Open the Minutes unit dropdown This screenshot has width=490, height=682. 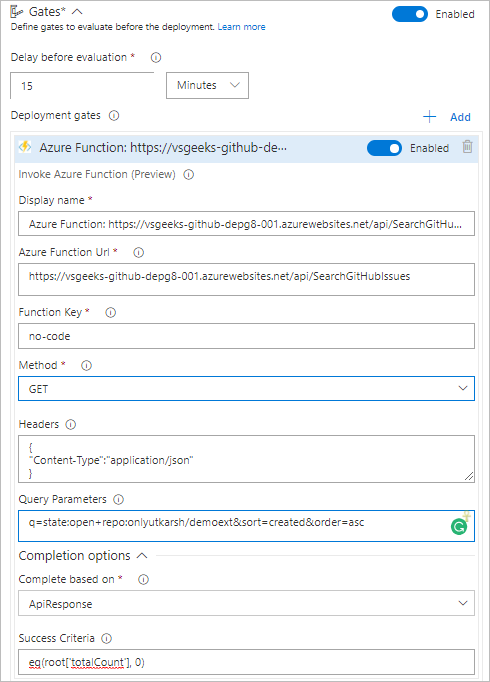[207, 85]
